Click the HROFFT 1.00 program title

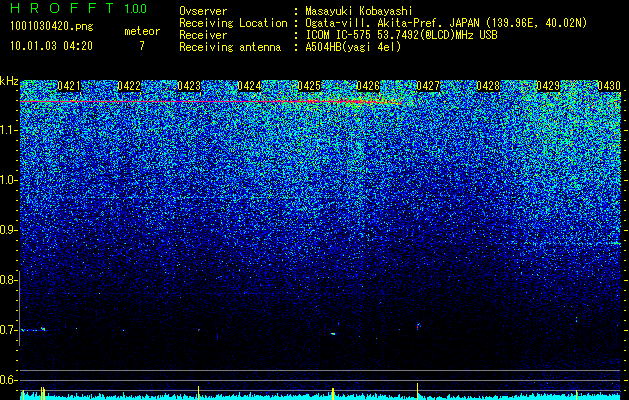tap(78, 8)
